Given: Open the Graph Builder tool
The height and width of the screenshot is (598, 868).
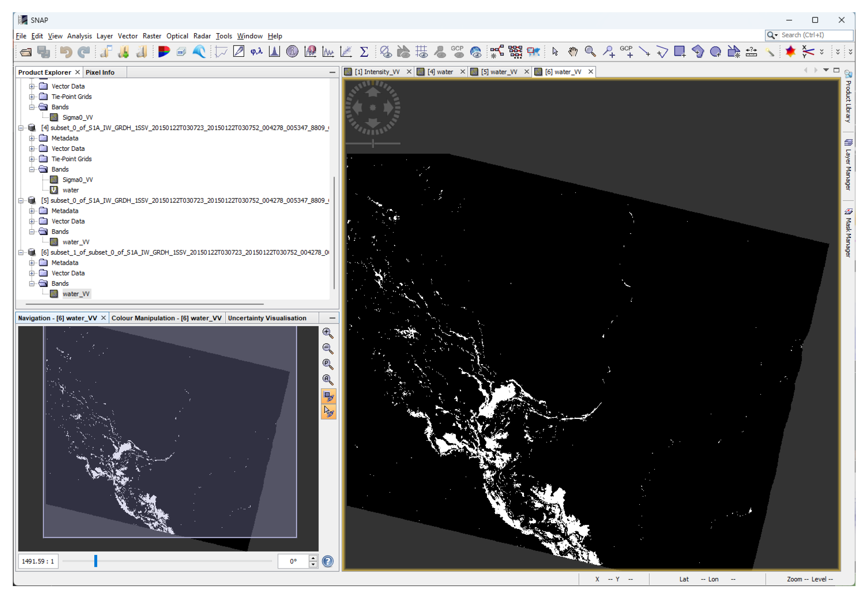Looking at the screenshot, I should pyautogui.click(x=497, y=52).
